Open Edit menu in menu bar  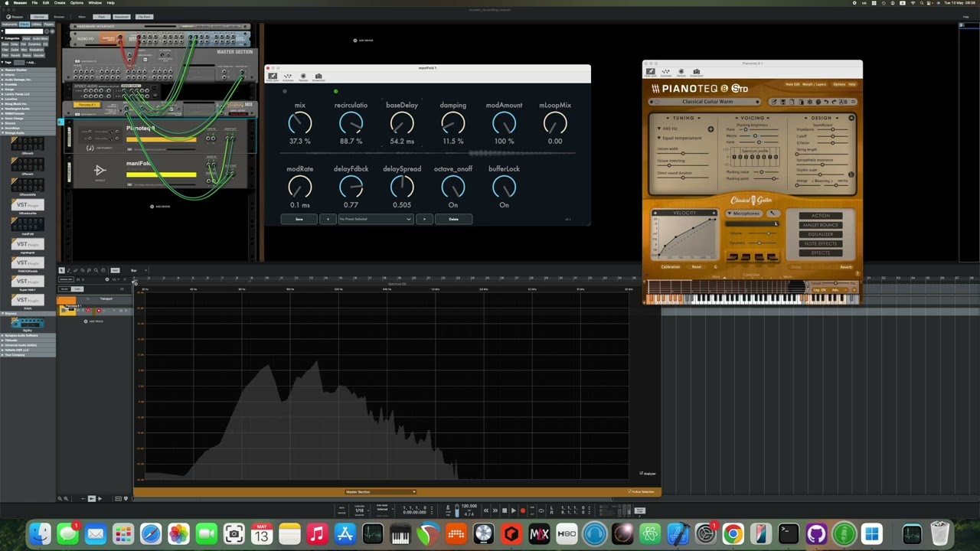46,3
